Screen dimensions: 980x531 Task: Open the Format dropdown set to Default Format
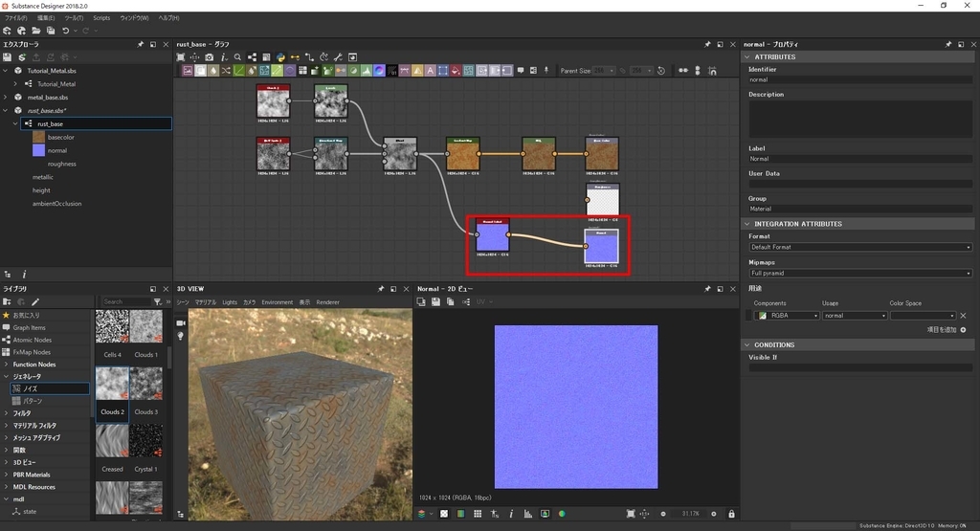pyautogui.click(x=859, y=247)
